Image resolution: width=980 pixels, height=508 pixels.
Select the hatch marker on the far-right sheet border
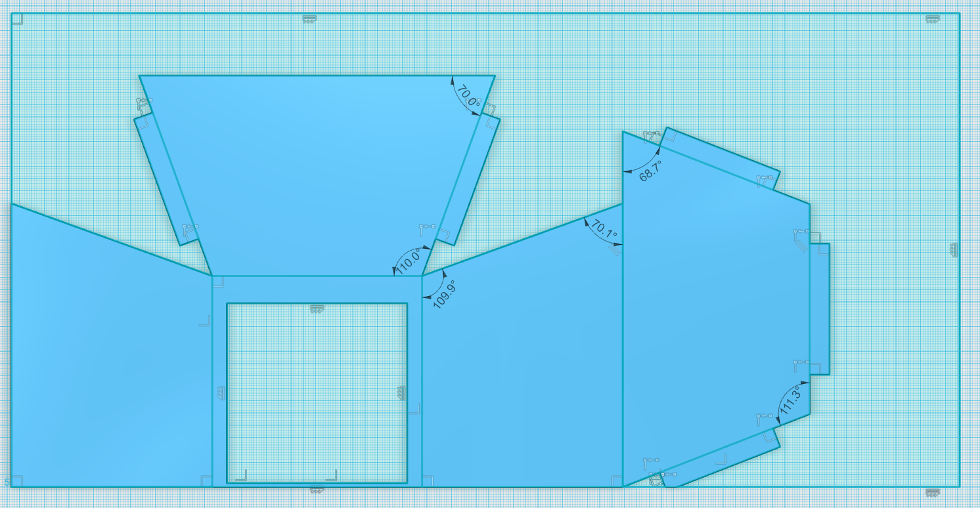pyautogui.click(x=954, y=249)
